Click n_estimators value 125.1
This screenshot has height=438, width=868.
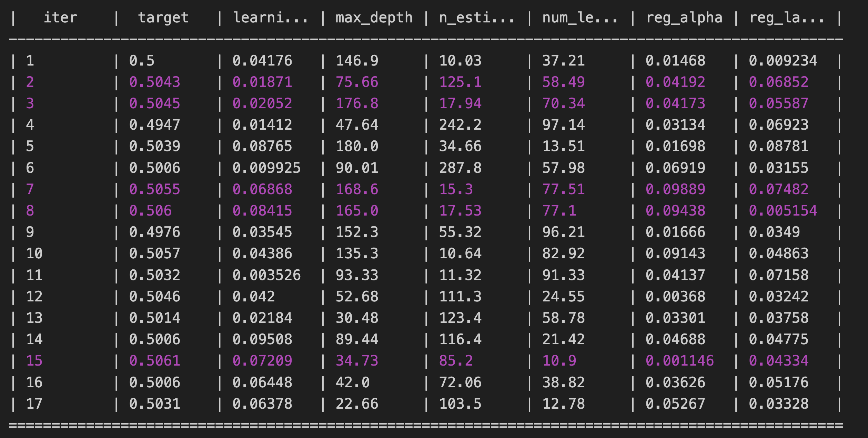click(460, 82)
